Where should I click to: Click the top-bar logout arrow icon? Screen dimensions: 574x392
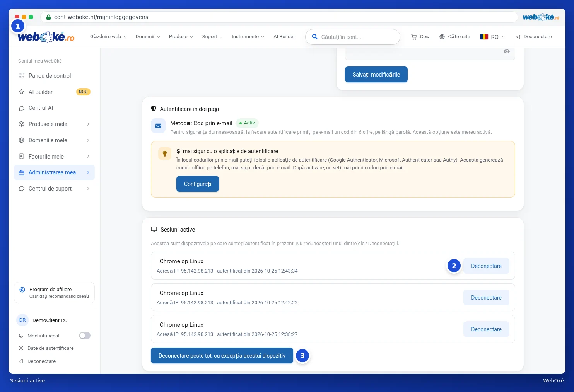(518, 37)
